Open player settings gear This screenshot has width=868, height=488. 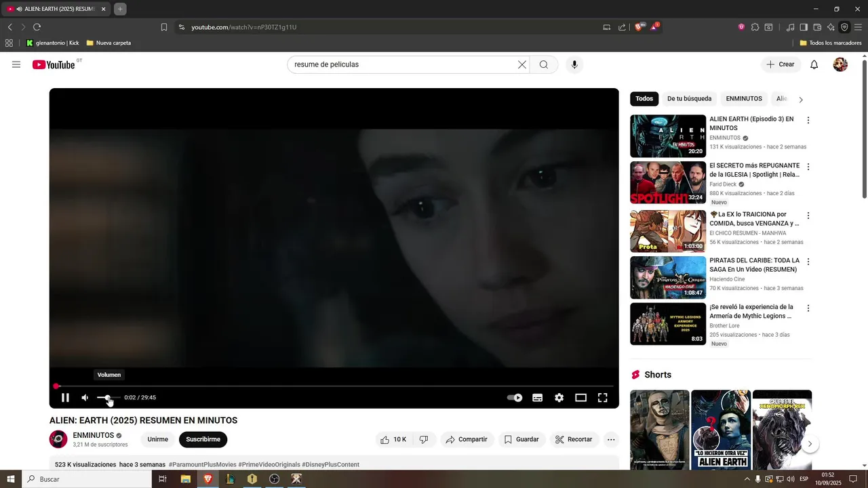point(559,398)
